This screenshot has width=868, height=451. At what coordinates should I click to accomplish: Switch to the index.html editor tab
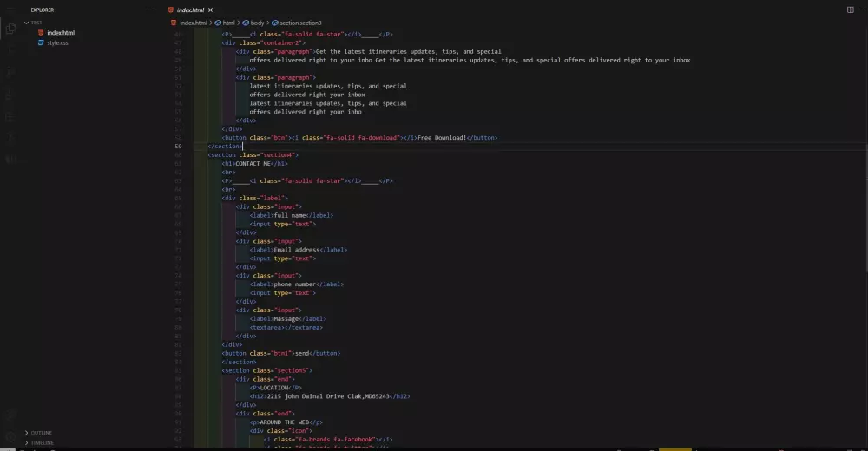tap(190, 10)
